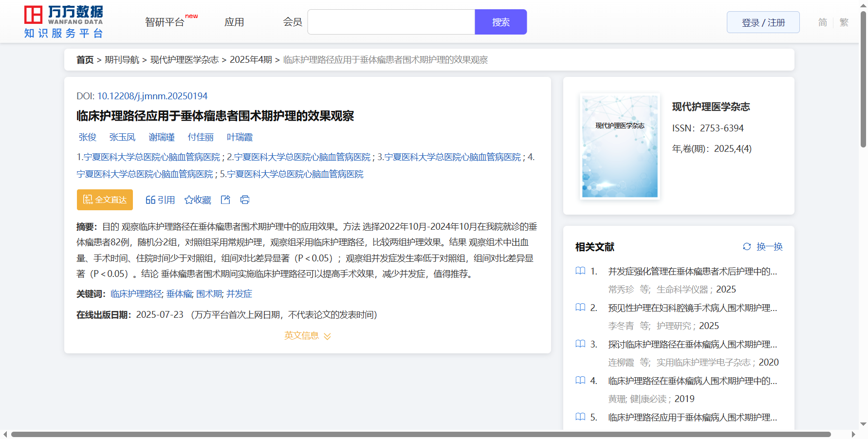
Task: Open author 谢瑞瑾's page
Action: tap(162, 137)
